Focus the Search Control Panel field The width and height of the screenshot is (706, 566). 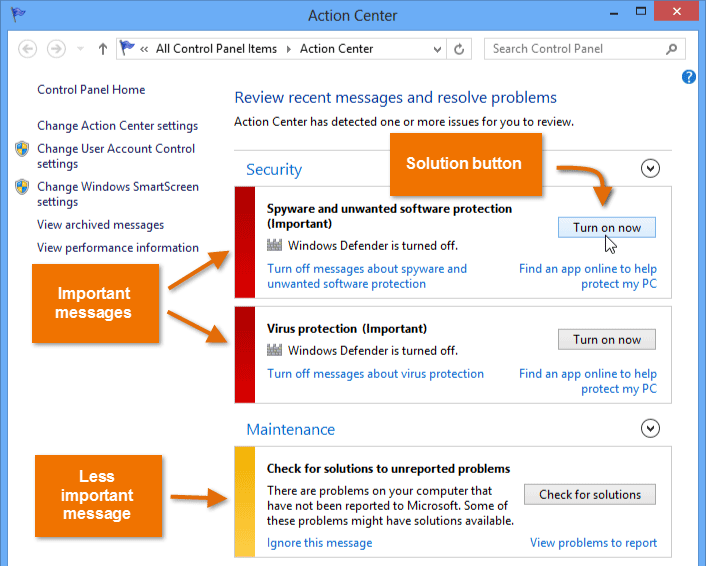point(575,49)
